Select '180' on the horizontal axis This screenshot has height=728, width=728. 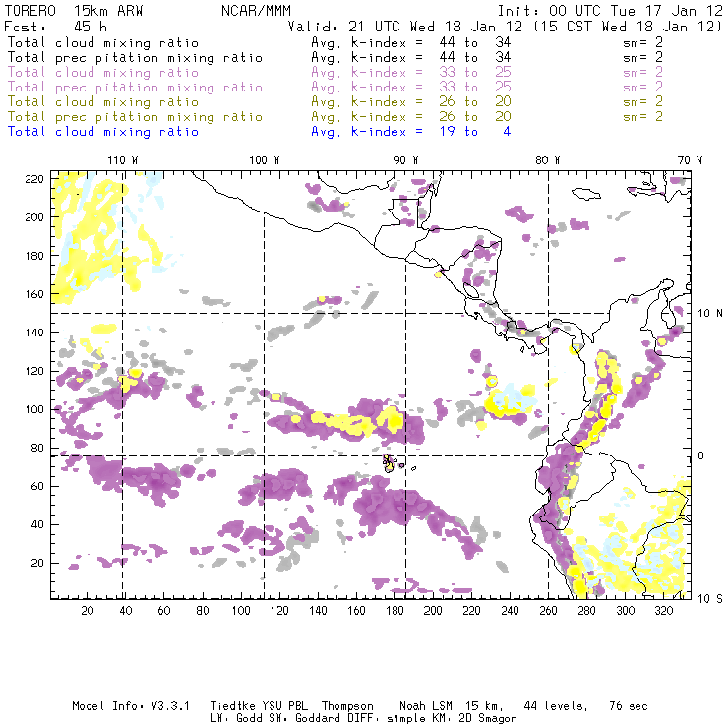(x=394, y=611)
